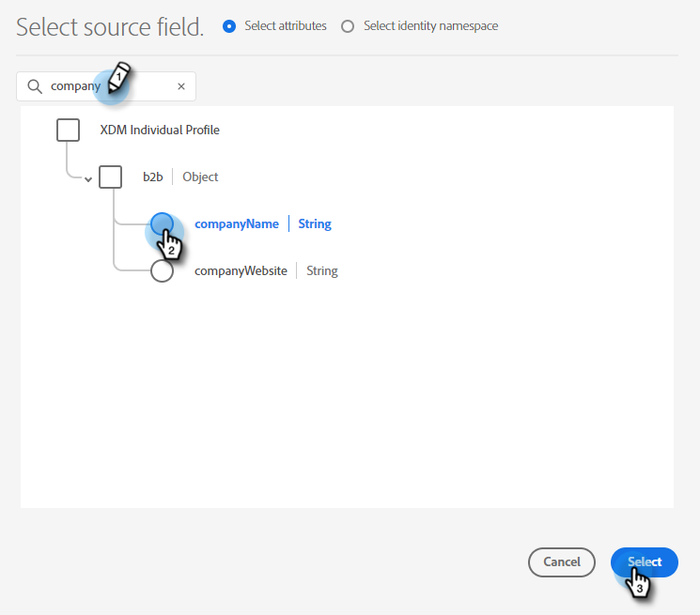Click the String type next to companyName
Image resolution: width=700 pixels, height=615 pixels.
tap(315, 223)
